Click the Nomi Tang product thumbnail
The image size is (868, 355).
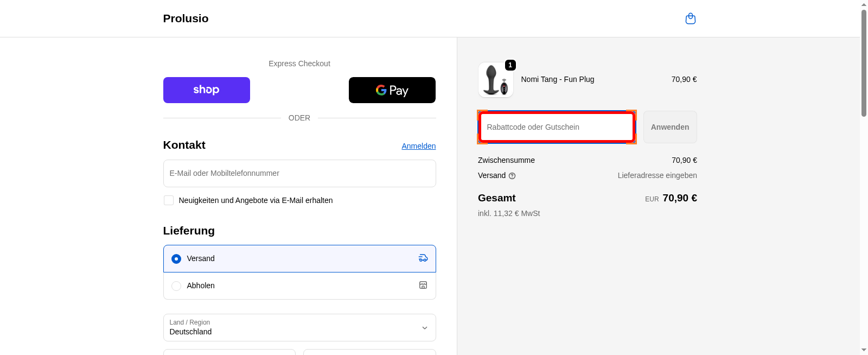point(495,80)
